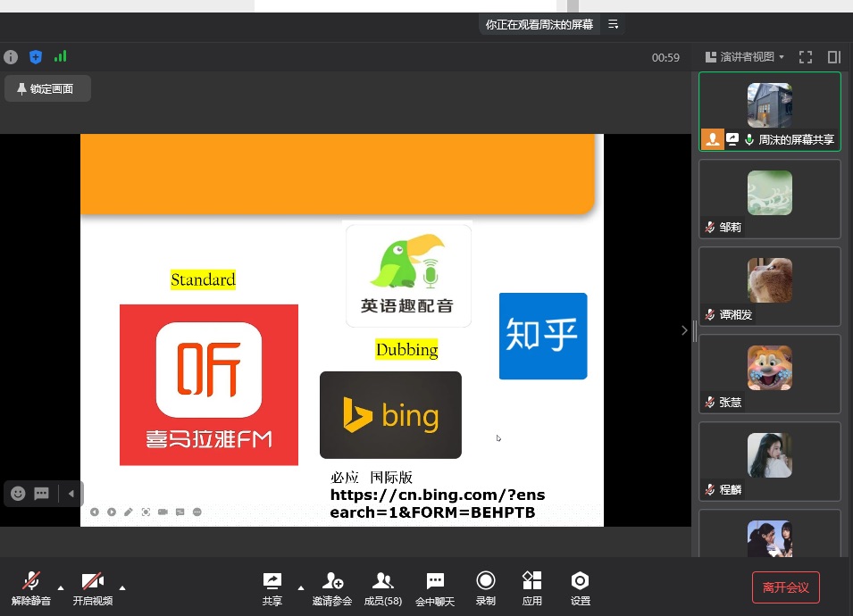Open the meeting info icon

11,57
